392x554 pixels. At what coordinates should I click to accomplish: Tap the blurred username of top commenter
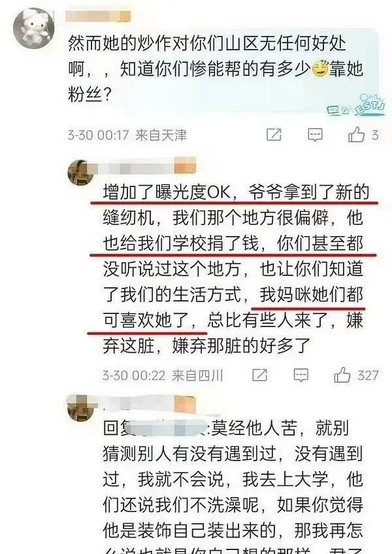pyautogui.click(x=99, y=16)
